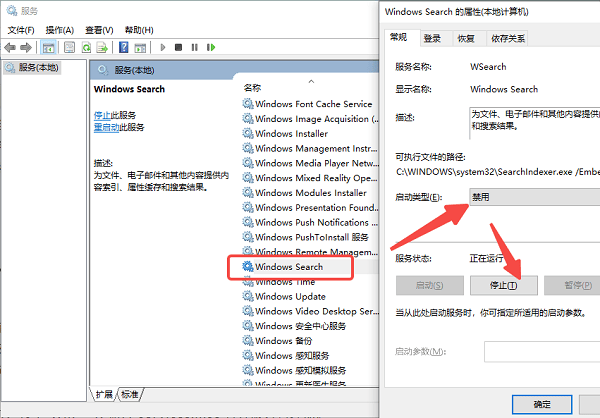This screenshot has width=600, height=418.
Task: Click the gear icon of Windows Search row
Action: point(248,266)
